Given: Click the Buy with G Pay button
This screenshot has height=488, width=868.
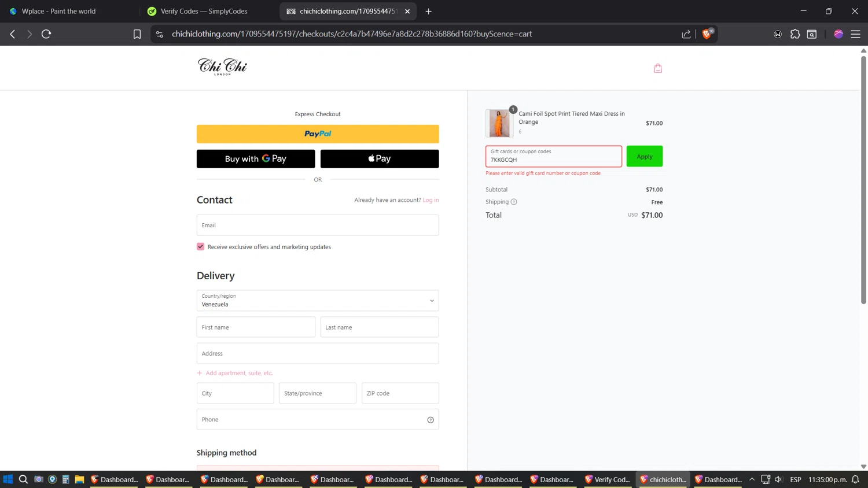Looking at the screenshot, I should point(256,158).
